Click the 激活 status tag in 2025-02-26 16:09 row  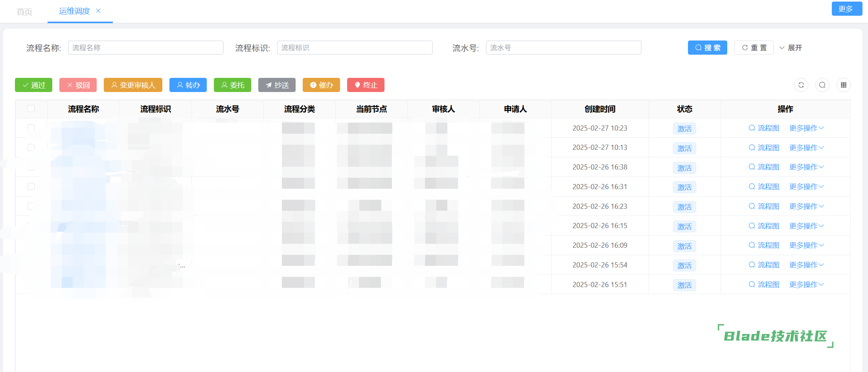pos(684,246)
